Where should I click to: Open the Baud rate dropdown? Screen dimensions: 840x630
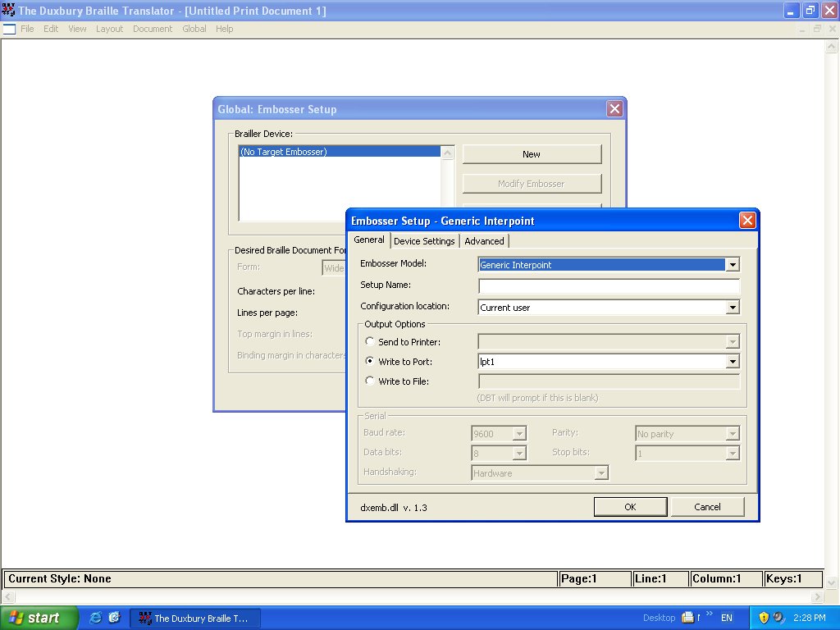click(519, 433)
